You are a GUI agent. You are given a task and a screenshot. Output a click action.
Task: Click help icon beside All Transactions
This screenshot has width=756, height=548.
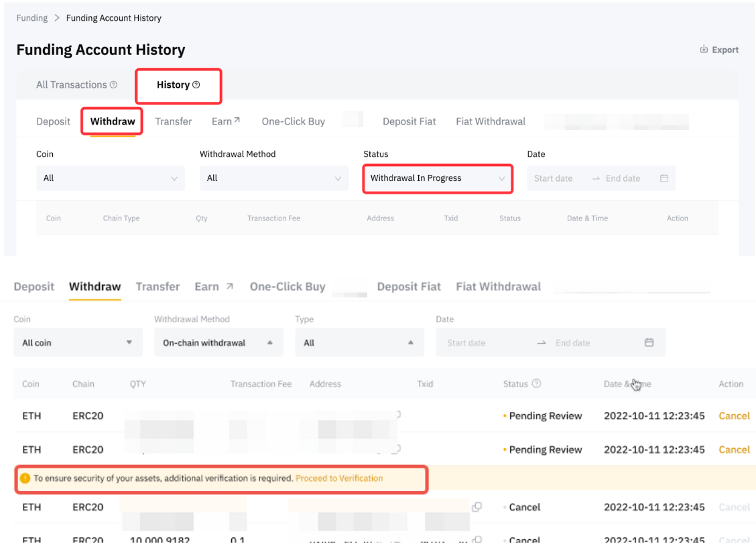113,85
